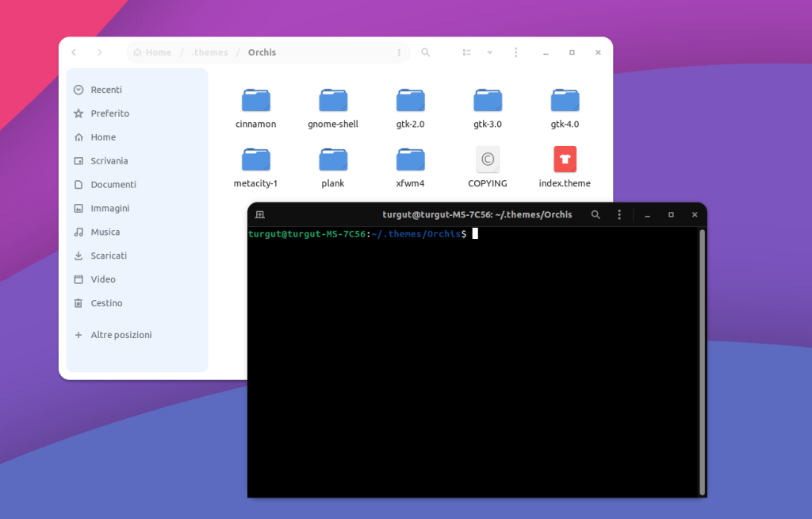Open the terminal's kebab menu
This screenshot has height=519, width=812.
click(x=619, y=215)
